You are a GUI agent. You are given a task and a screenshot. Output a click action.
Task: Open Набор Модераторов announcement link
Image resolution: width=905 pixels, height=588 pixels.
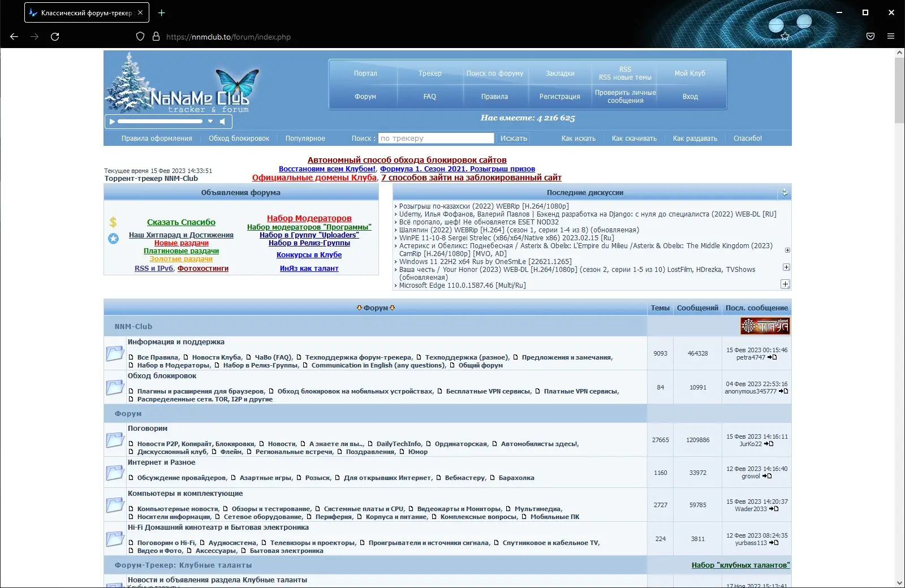pyautogui.click(x=309, y=218)
